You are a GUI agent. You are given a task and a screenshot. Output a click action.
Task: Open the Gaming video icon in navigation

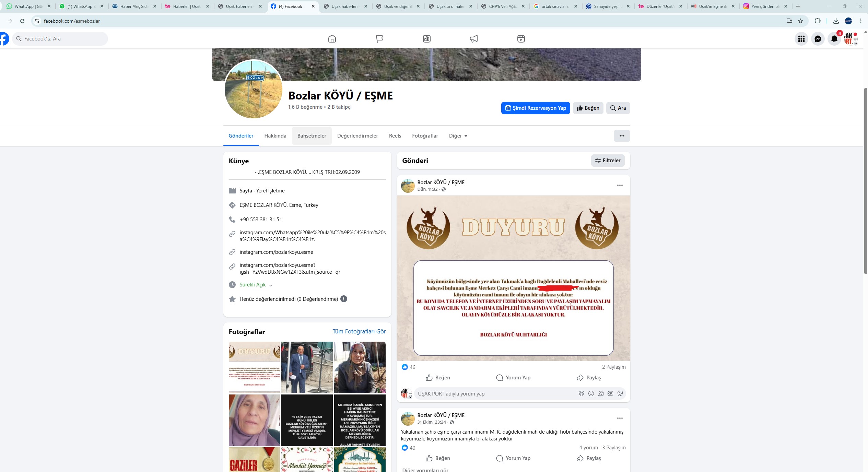click(x=521, y=39)
